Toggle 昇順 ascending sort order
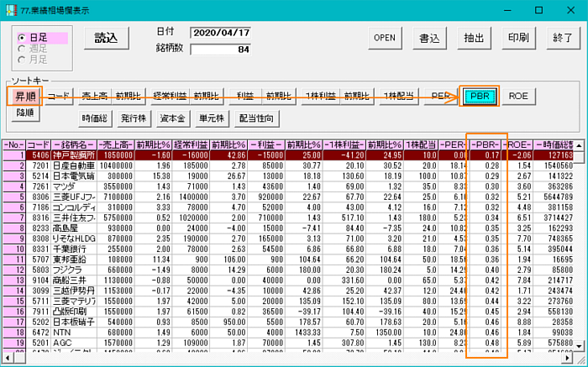This screenshot has height=367, width=588. pos(25,97)
